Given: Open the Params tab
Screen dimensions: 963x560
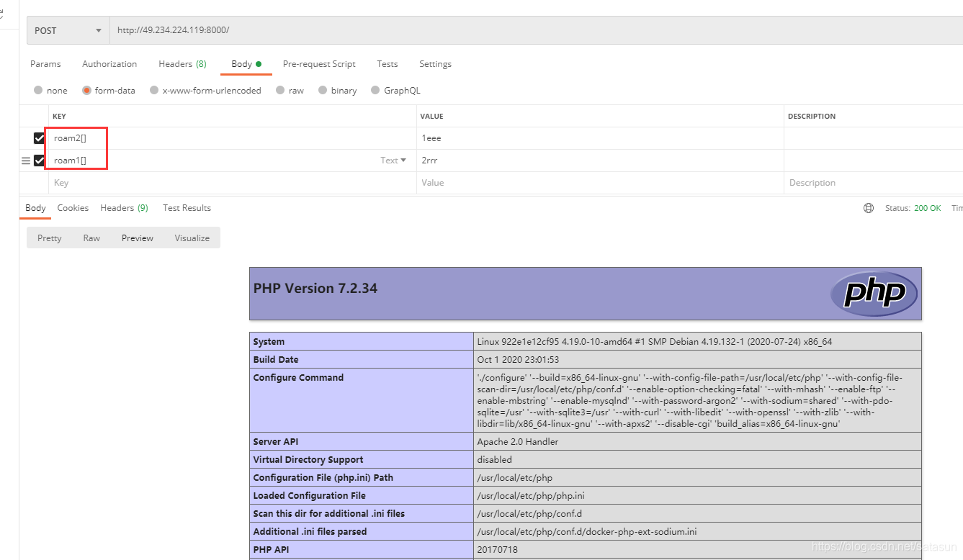Looking at the screenshot, I should click(x=45, y=64).
